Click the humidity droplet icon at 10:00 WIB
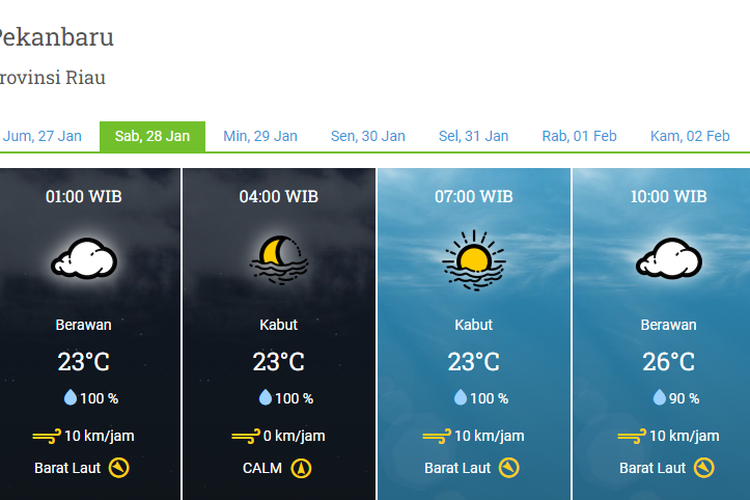This screenshot has height=500, width=750. click(x=659, y=398)
